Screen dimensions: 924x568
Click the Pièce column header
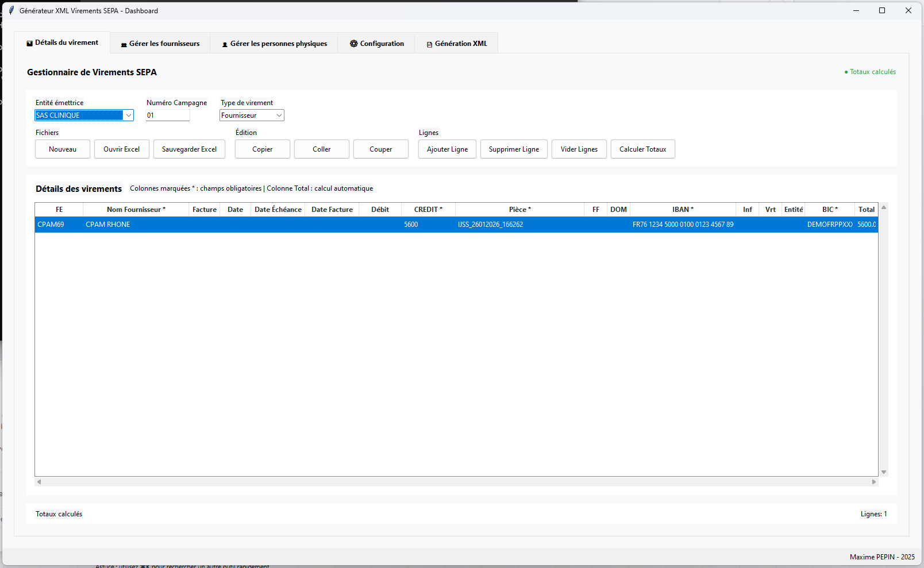pos(520,210)
